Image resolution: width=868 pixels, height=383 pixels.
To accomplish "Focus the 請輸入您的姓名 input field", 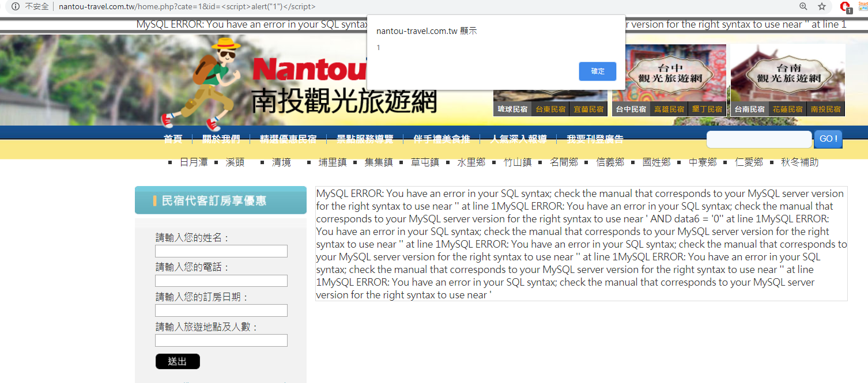I will click(x=221, y=251).
